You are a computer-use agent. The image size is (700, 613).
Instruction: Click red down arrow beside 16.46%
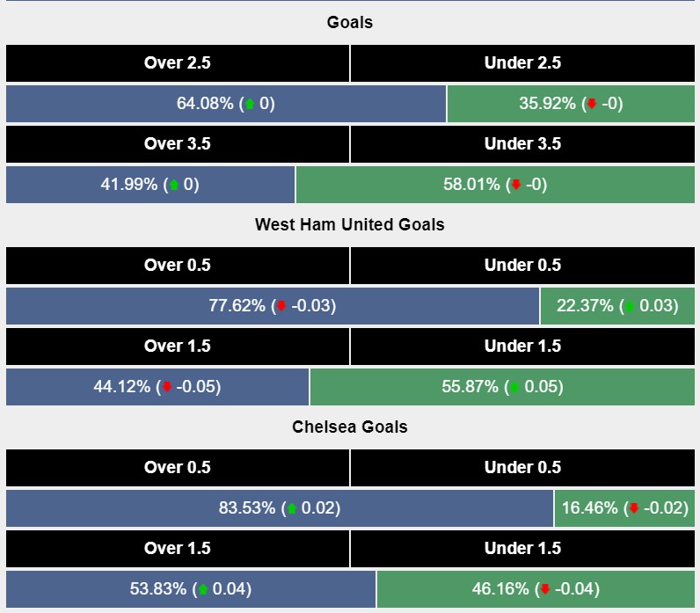tap(633, 508)
